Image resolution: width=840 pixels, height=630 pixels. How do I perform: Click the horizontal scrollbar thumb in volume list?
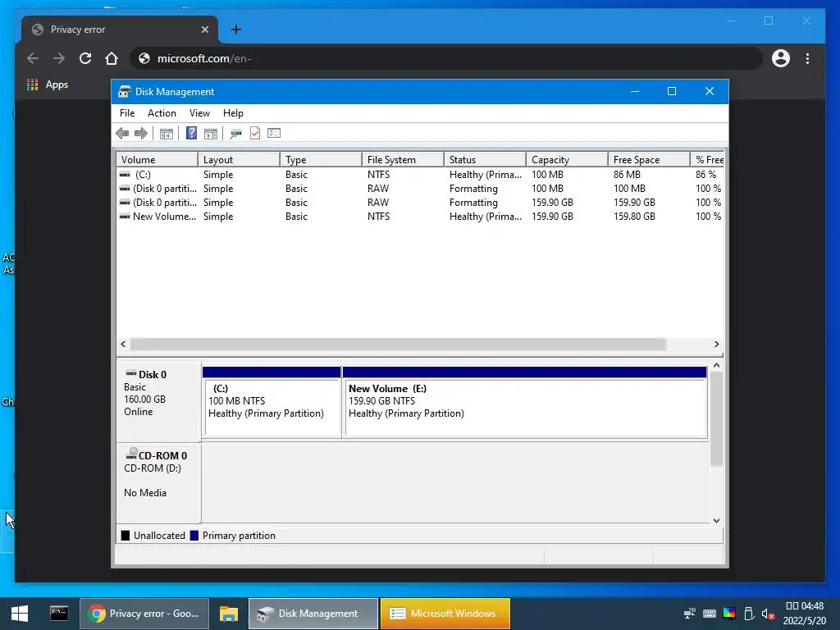[398, 344]
